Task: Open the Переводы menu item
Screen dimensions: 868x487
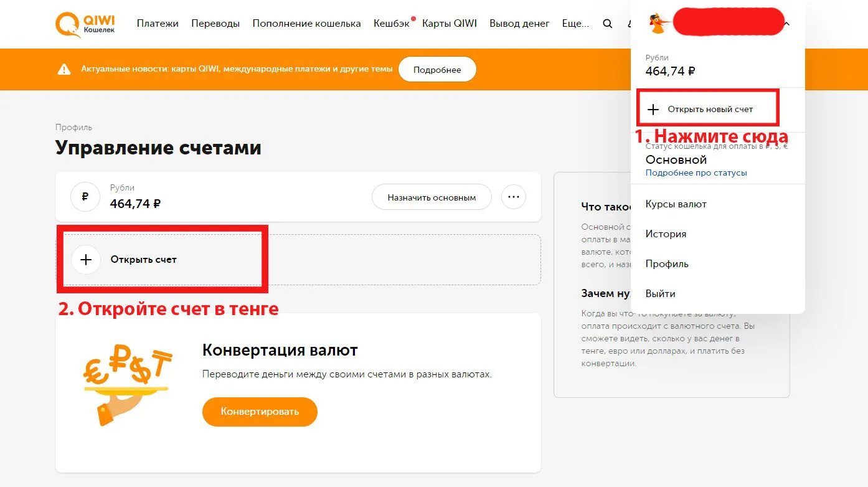Action: pyautogui.click(x=215, y=24)
